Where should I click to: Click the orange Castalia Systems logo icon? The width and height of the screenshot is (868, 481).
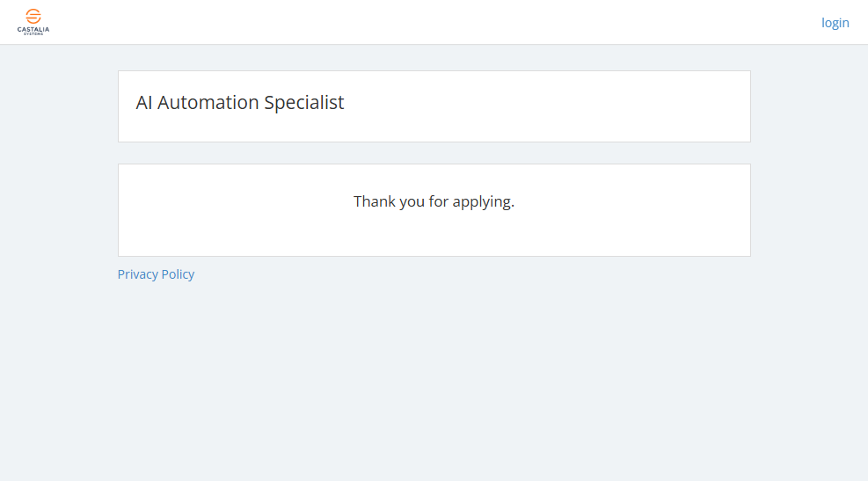pyautogui.click(x=33, y=16)
